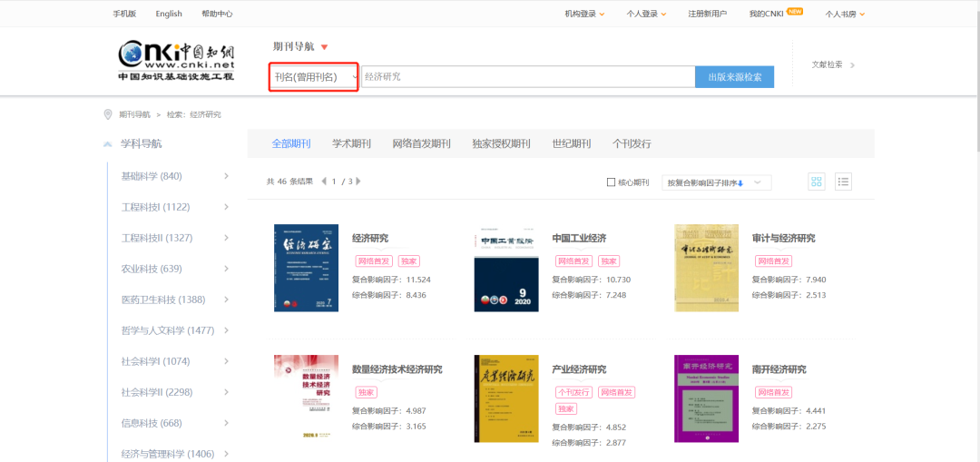
Task: Select the 全部期刊 tab
Action: click(291, 143)
